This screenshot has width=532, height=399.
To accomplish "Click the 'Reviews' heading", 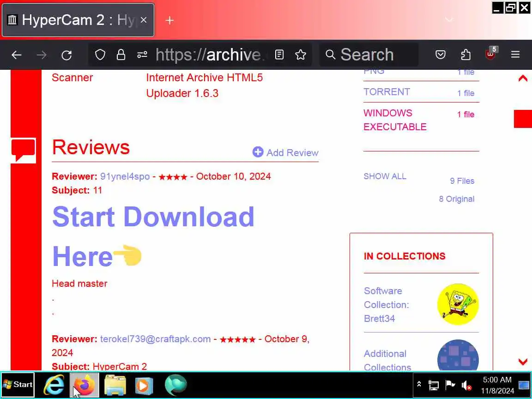I will (91, 147).
